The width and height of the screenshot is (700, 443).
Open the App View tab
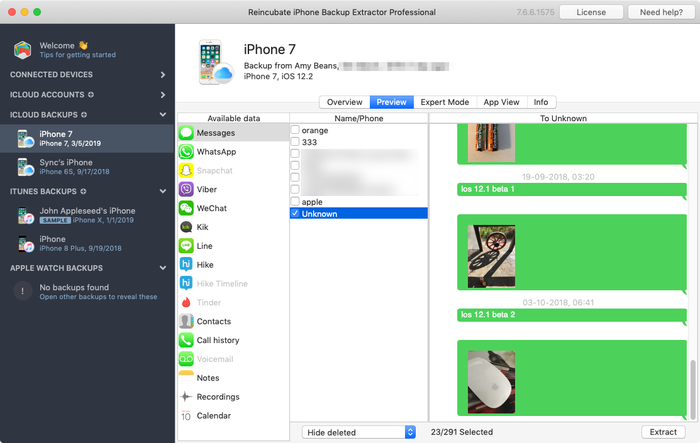pyautogui.click(x=502, y=102)
